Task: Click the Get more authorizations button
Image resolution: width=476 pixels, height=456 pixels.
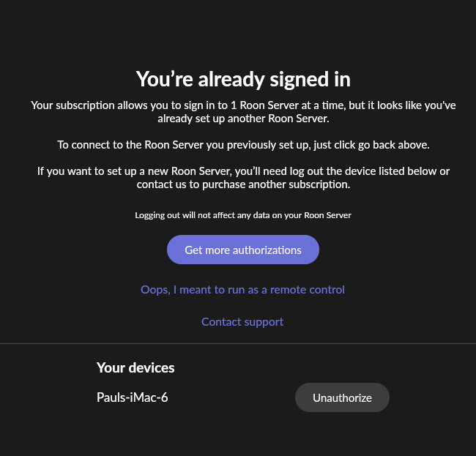Action: (243, 250)
